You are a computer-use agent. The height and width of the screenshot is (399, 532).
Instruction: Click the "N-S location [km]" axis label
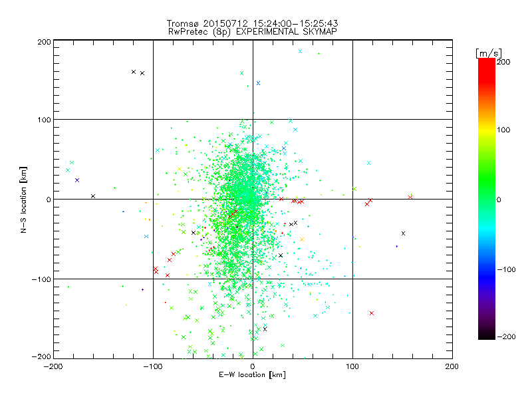(x=23, y=199)
